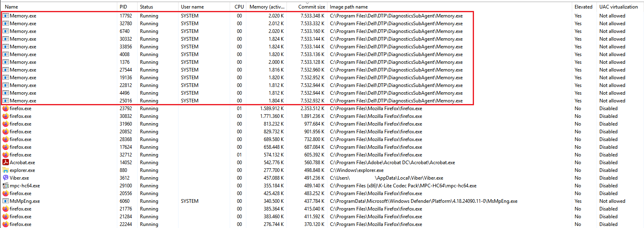The height and width of the screenshot is (228, 644).
Task: Click the Memory.exe icon for PID 1376
Action: [x=6, y=62]
